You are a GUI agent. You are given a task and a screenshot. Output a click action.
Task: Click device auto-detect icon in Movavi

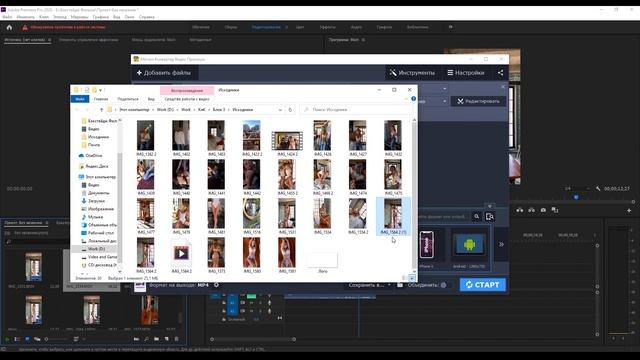490,216
